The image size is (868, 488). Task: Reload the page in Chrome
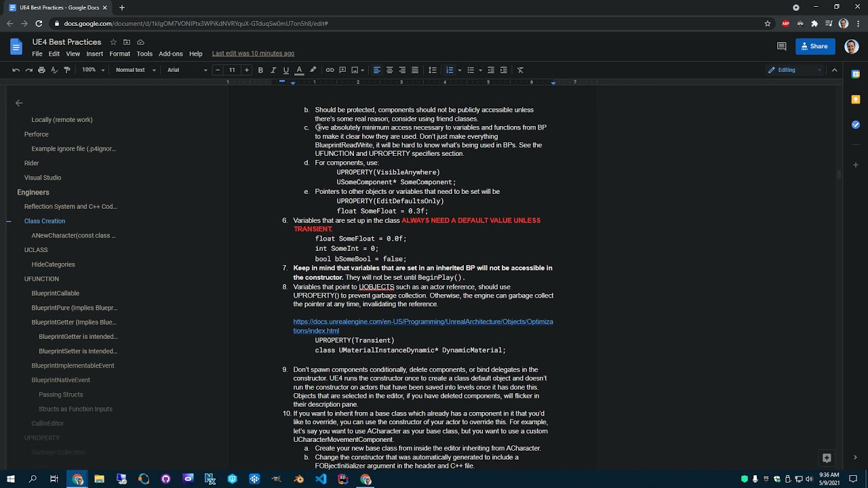(x=39, y=24)
